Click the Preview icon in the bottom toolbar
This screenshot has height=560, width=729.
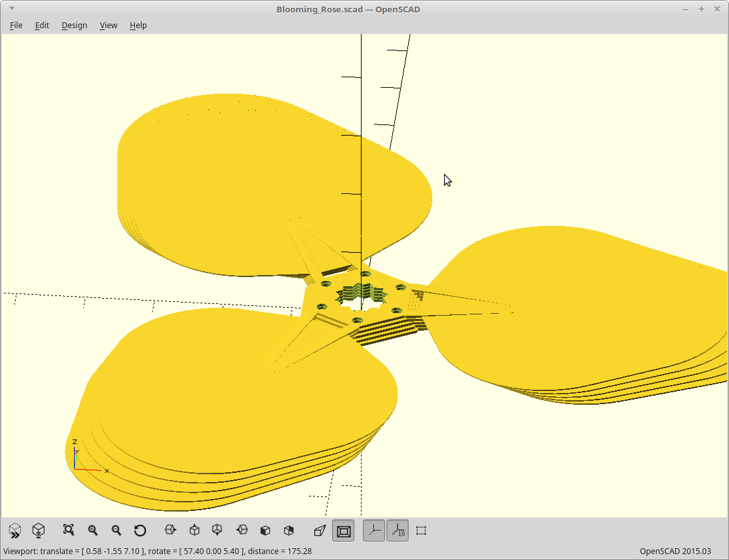tap(15, 531)
